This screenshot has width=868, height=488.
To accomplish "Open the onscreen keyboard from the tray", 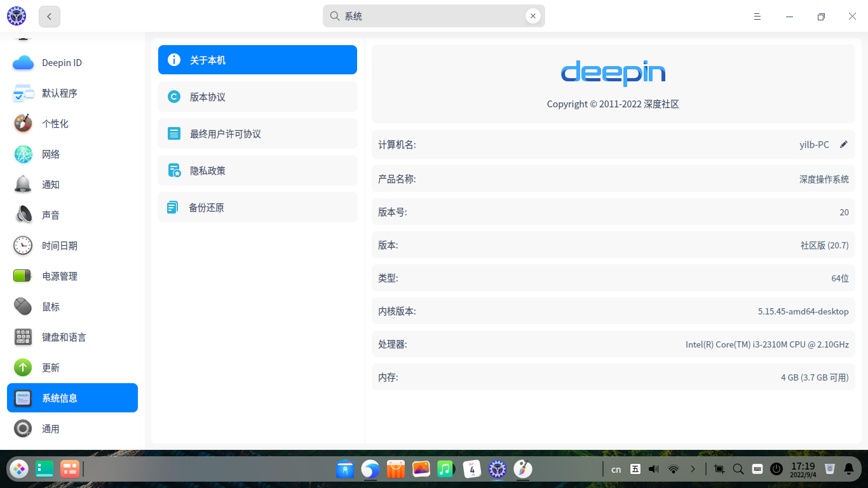I will (x=757, y=469).
